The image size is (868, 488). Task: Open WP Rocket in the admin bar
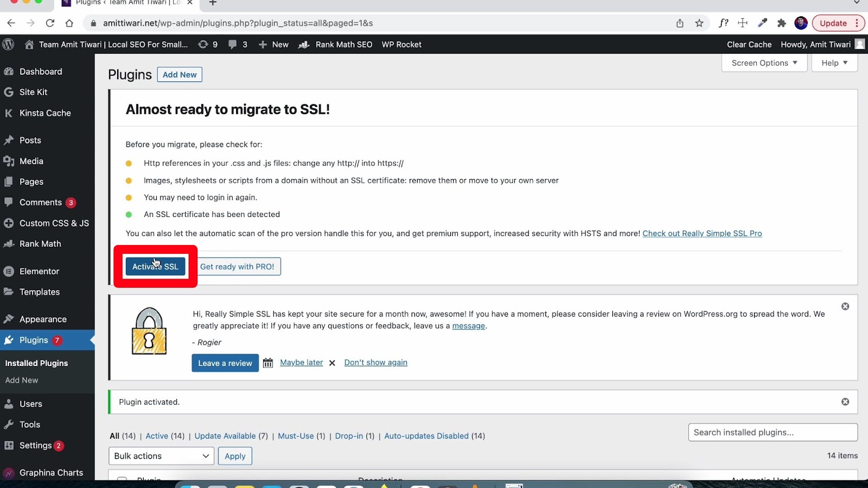(401, 44)
